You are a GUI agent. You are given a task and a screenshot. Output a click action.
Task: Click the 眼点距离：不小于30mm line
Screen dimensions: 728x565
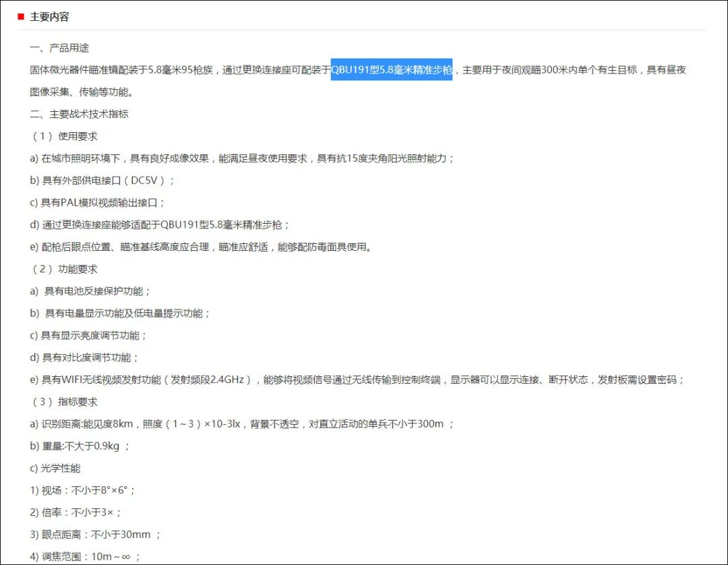[95, 535]
